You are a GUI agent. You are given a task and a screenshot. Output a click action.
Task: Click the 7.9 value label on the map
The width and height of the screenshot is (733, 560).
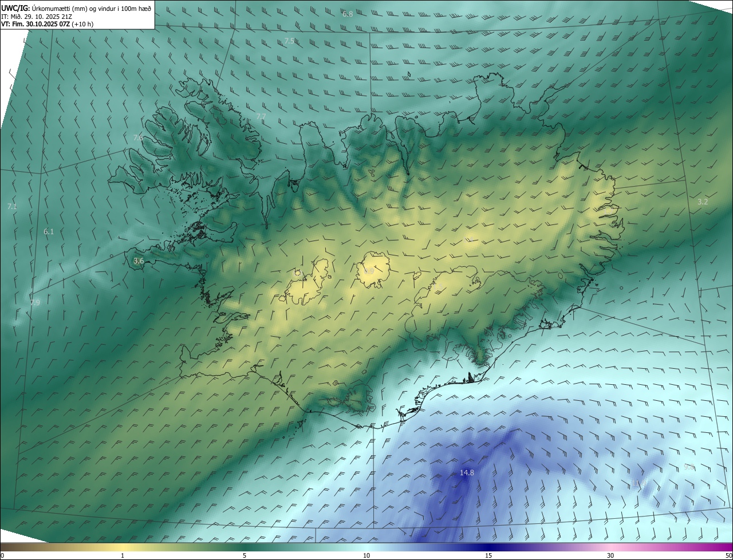pyautogui.click(x=36, y=302)
